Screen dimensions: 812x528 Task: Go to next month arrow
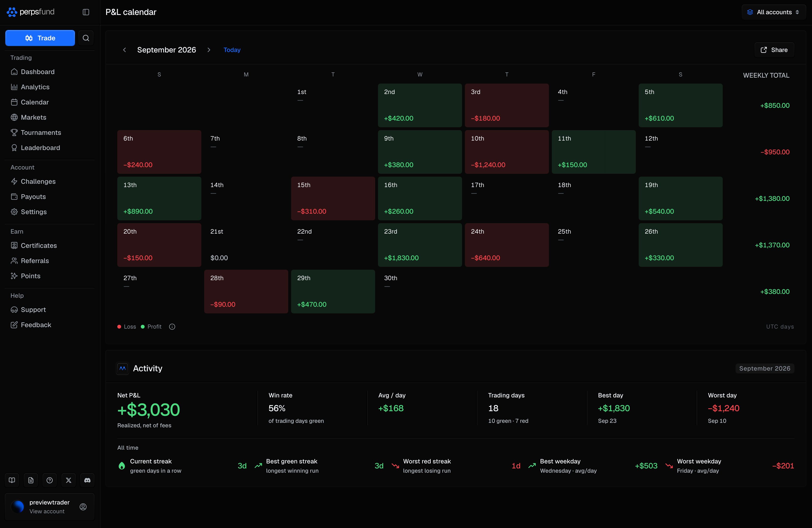(209, 50)
